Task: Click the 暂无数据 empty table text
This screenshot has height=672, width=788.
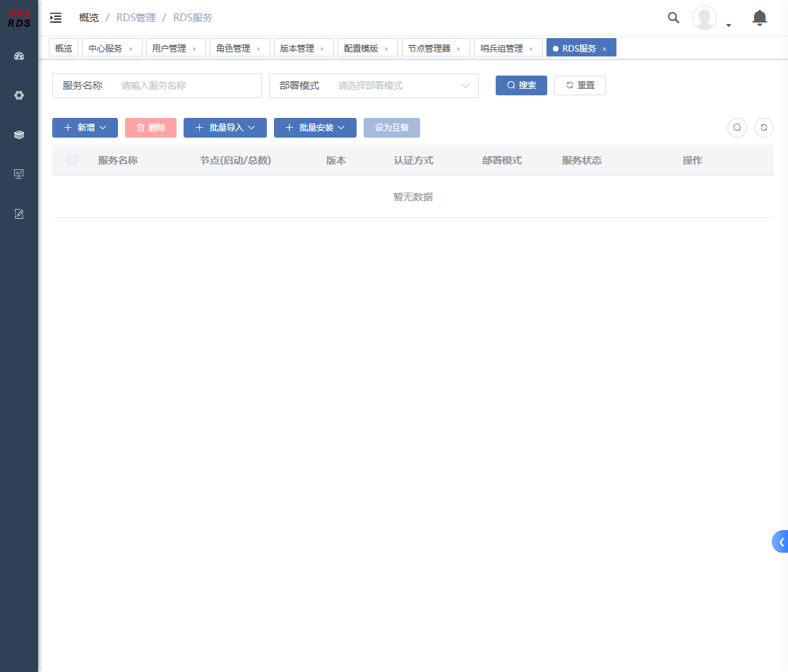Action: (x=413, y=197)
